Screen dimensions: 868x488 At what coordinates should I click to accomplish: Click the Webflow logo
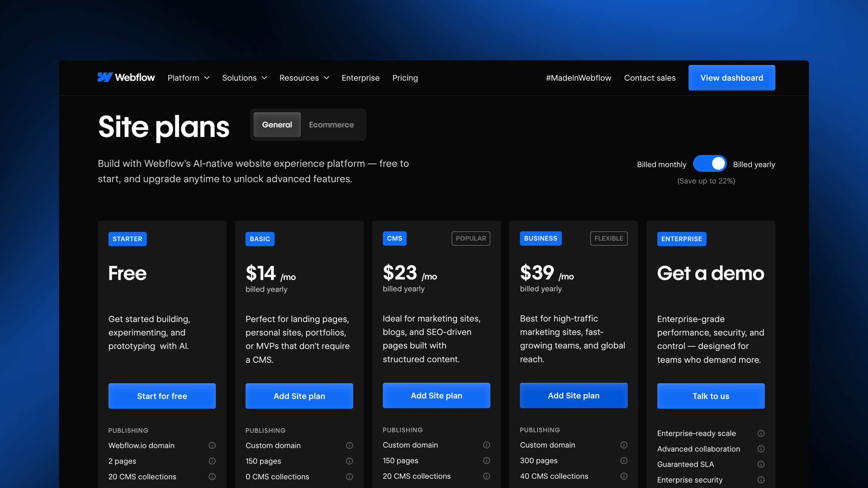click(126, 78)
